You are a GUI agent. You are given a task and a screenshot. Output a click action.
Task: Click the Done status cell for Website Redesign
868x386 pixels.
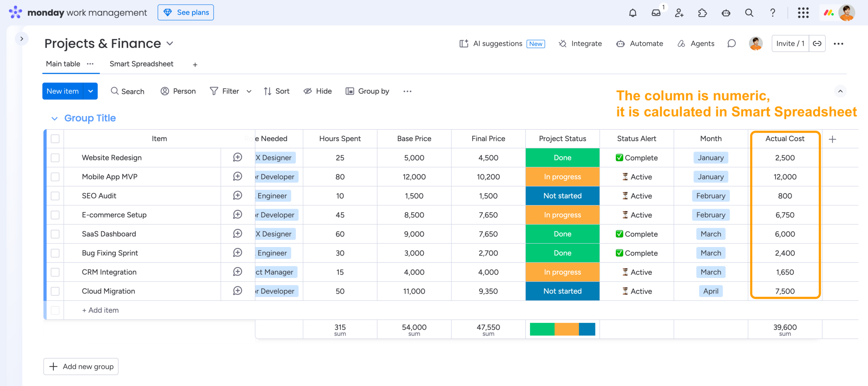click(563, 158)
